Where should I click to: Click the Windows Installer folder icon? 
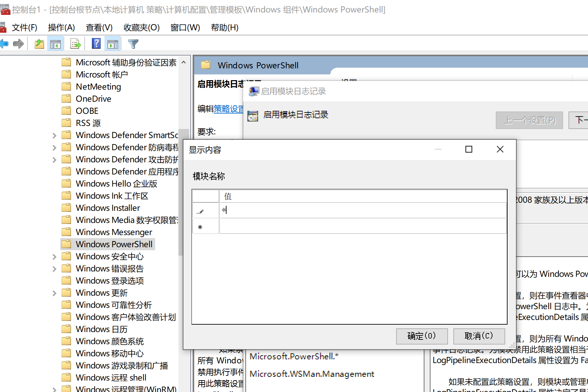67,208
